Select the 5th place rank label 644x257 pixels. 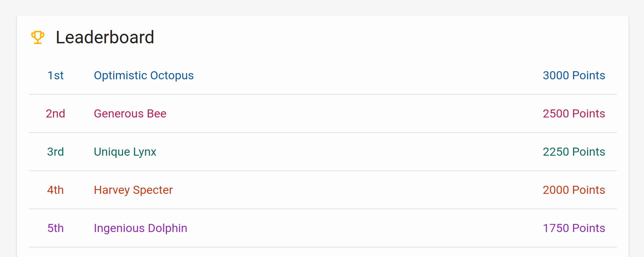(x=56, y=228)
